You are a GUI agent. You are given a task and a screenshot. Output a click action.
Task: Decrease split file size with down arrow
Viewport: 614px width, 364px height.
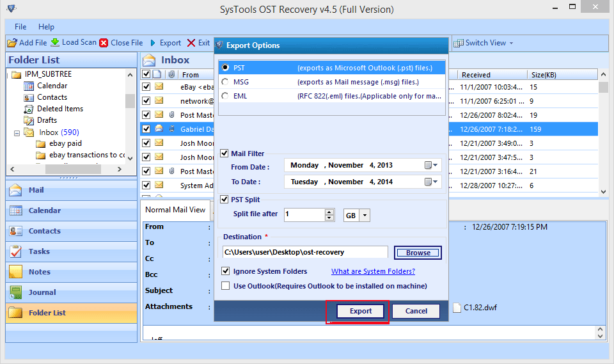(x=329, y=218)
